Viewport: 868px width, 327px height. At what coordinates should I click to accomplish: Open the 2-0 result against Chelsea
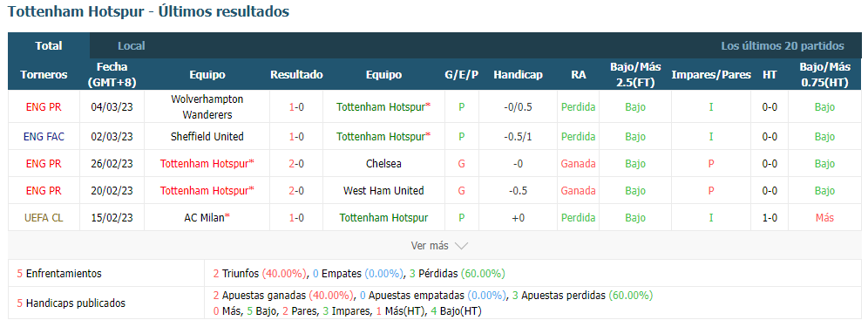click(x=296, y=164)
